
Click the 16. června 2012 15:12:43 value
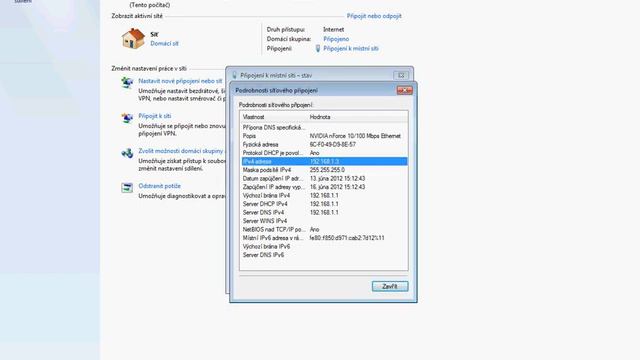click(337, 187)
